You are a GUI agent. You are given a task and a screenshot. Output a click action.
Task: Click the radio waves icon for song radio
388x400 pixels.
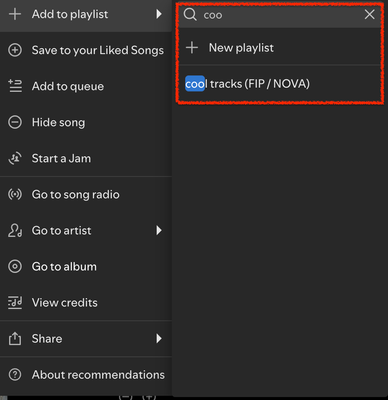click(x=15, y=194)
